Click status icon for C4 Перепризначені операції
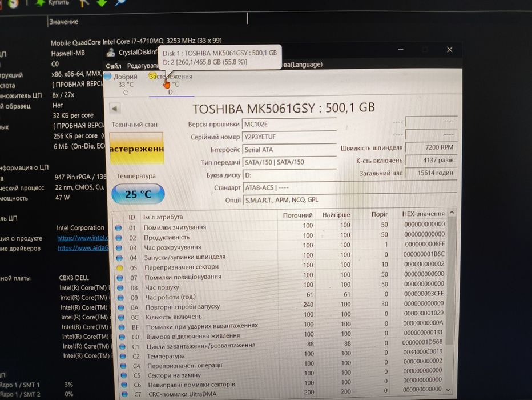 point(123,366)
